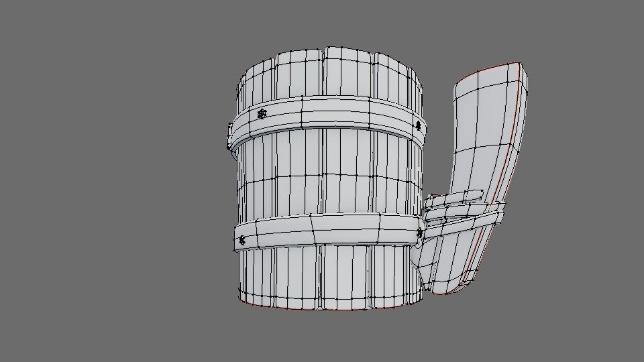The image size is (644, 362).
Task: Click the rivet on lower band's left side
Action: (242, 240)
